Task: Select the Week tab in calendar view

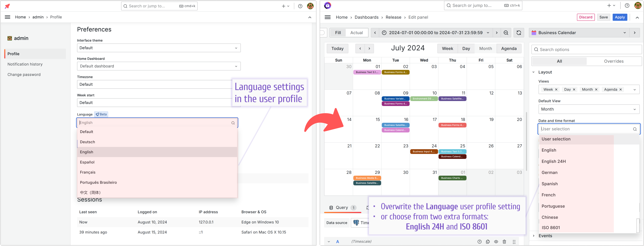Action: (x=447, y=49)
